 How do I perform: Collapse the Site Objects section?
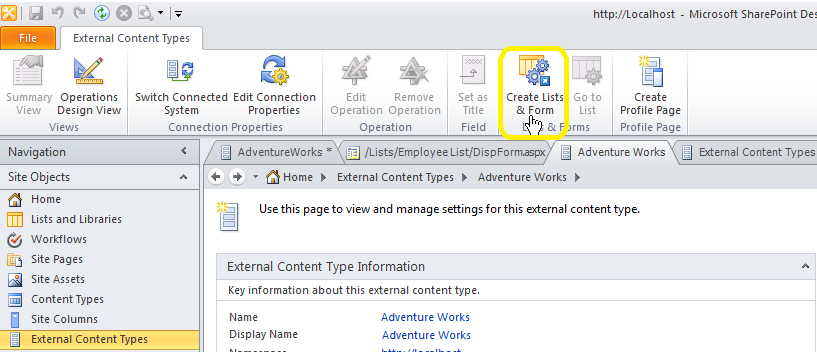click(183, 177)
